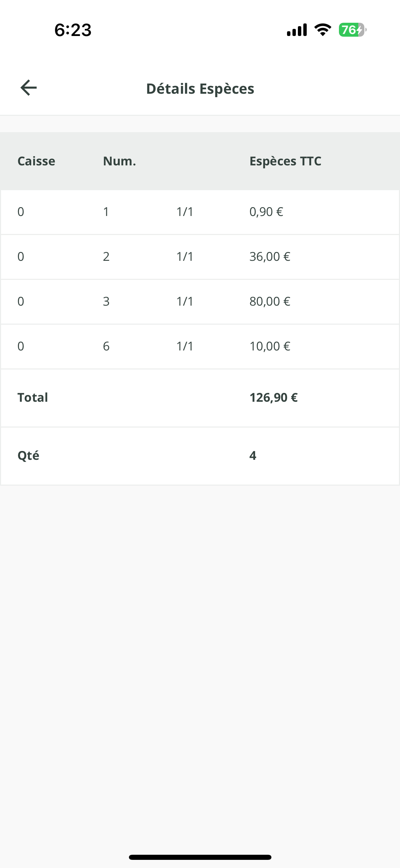The height and width of the screenshot is (868, 400).
Task: Tap the Caisse column header
Action: click(x=36, y=161)
